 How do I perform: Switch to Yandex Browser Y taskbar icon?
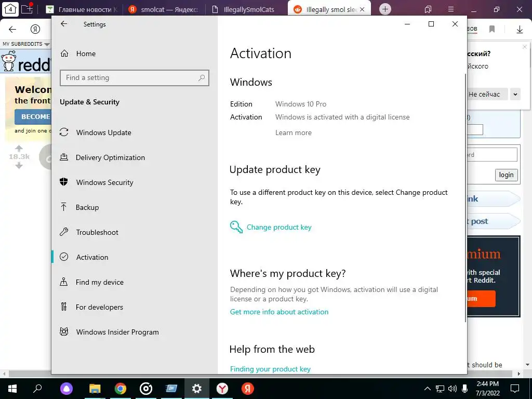pyautogui.click(x=222, y=389)
